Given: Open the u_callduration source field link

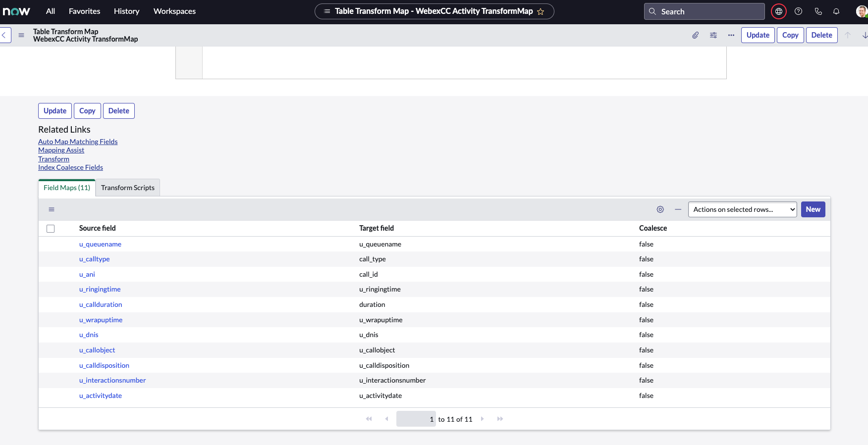Looking at the screenshot, I should [101, 304].
